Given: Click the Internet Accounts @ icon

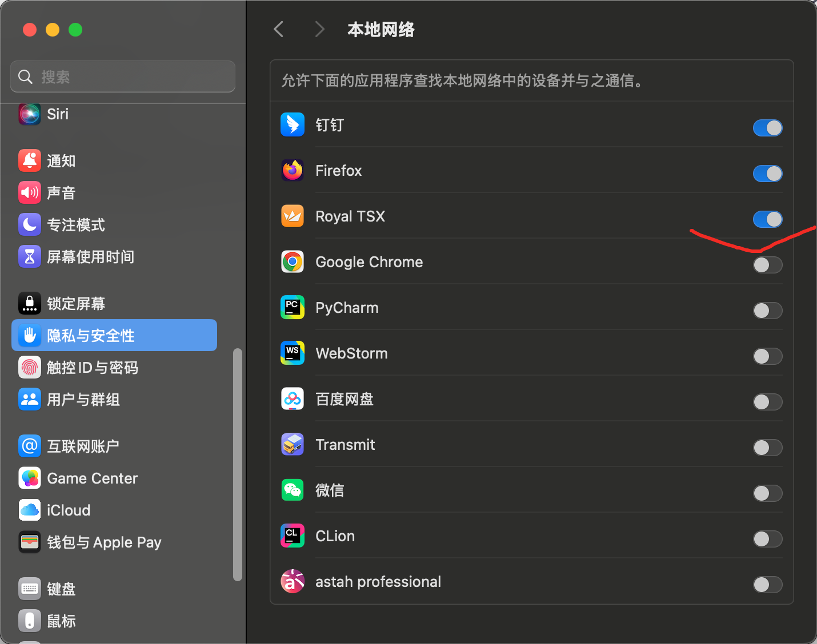Looking at the screenshot, I should (x=30, y=446).
